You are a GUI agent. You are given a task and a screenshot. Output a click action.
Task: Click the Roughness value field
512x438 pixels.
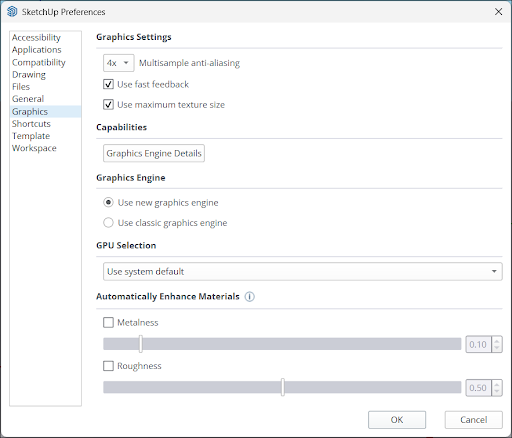pos(478,388)
